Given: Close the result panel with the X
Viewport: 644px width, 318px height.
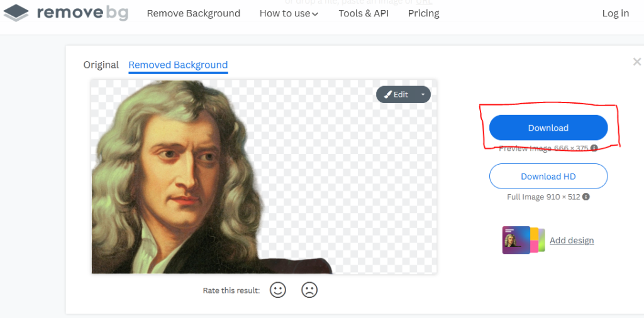Looking at the screenshot, I should pyautogui.click(x=636, y=62).
